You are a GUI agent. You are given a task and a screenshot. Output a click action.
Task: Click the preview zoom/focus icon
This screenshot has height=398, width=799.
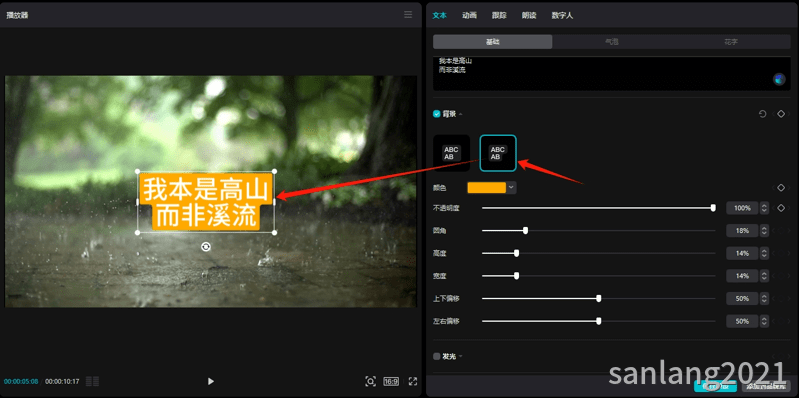tap(370, 381)
